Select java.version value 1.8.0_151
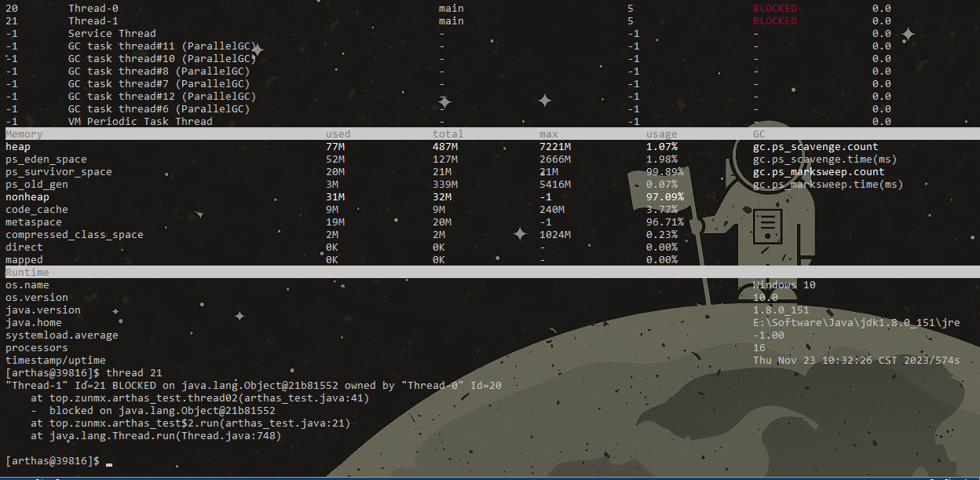980x480 pixels. click(781, 310)
